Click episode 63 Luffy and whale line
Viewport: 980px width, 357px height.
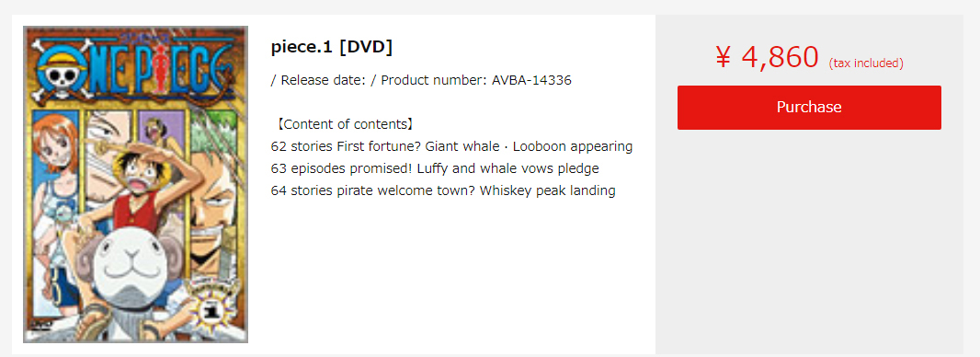coord(435,168)
